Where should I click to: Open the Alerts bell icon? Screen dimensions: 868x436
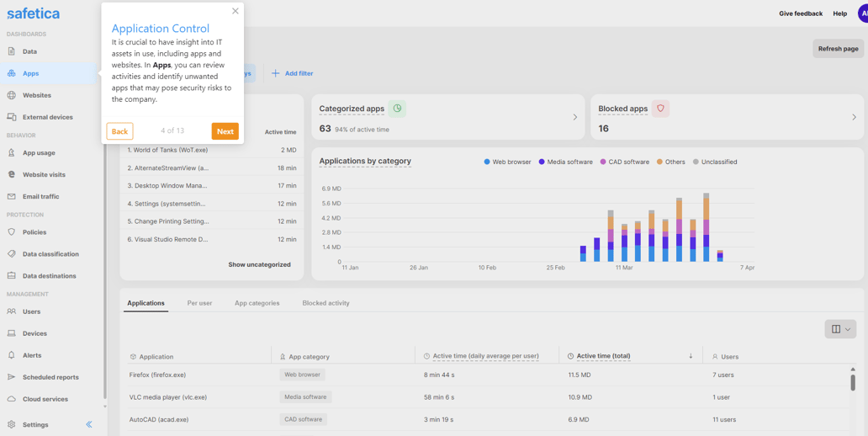tap(11, 355)
